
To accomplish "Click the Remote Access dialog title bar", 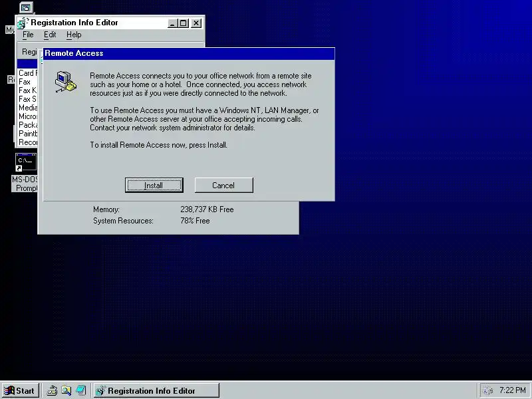I will click(189, 54).
